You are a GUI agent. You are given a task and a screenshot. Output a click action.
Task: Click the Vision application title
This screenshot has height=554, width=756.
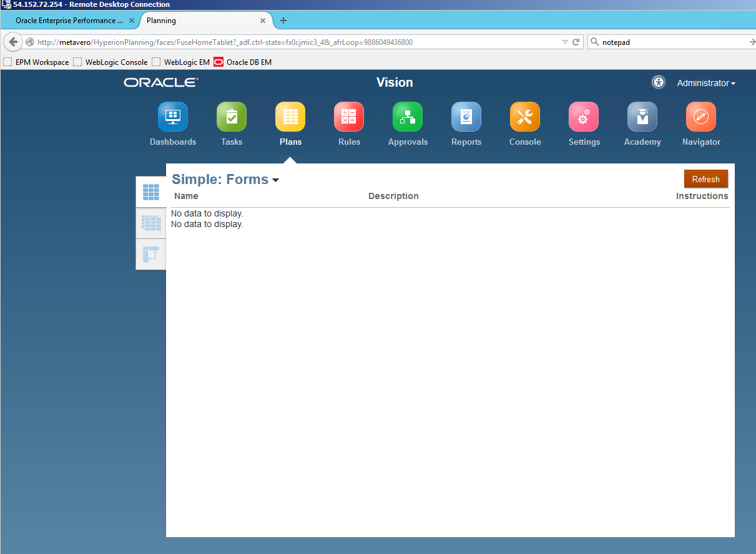pyautogui.click(x=395, y=82)
